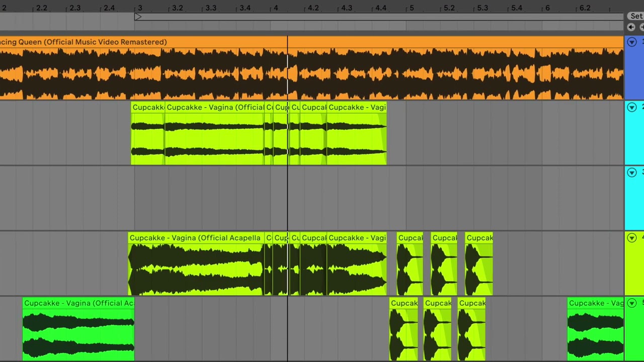Select the 'Cup' clip on track 4

pyautogui.click(x=281, y=263)
